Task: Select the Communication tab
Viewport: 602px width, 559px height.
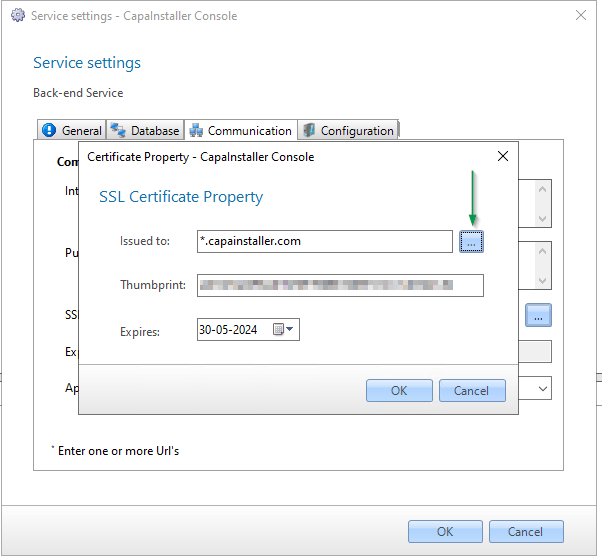Action: [241, 131]
